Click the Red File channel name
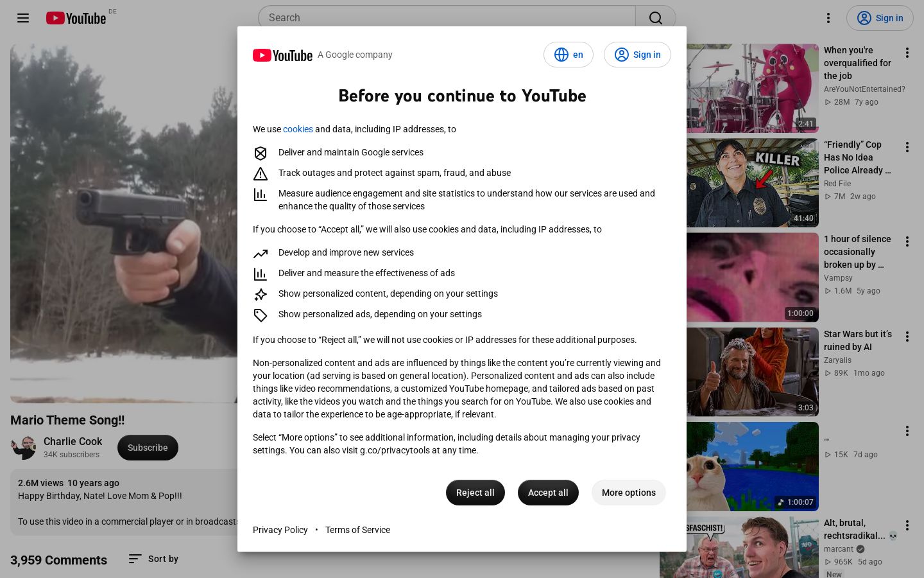 coord(837,184)
